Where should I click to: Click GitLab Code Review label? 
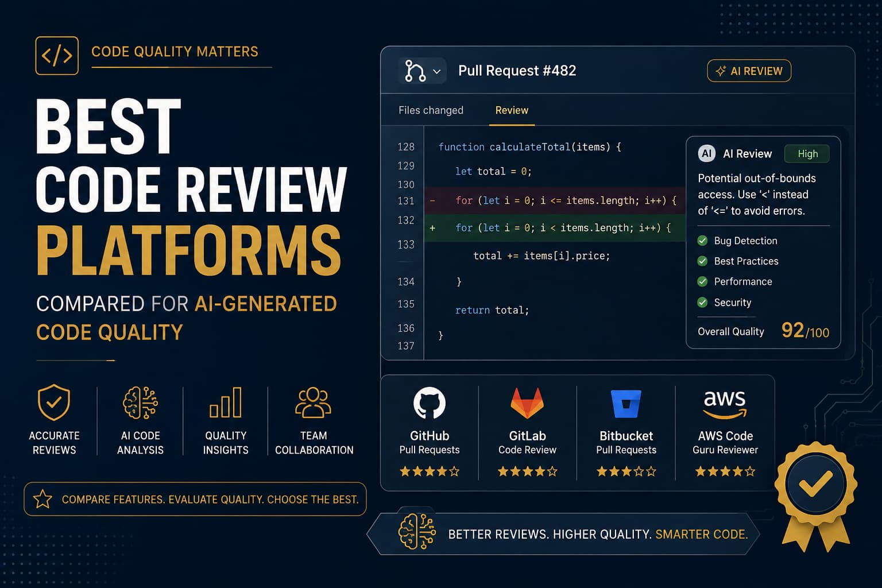[x=527, y=442]
